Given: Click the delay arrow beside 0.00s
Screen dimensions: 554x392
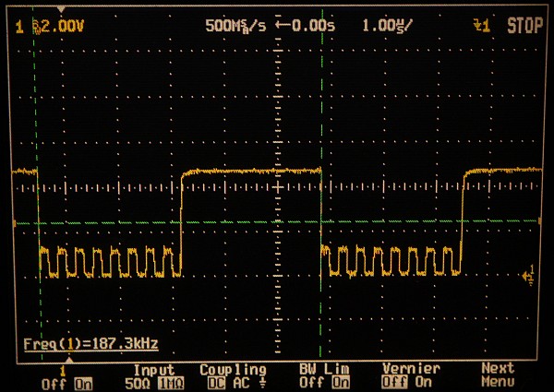Looking at the screenshot, I should coord(282,26).
